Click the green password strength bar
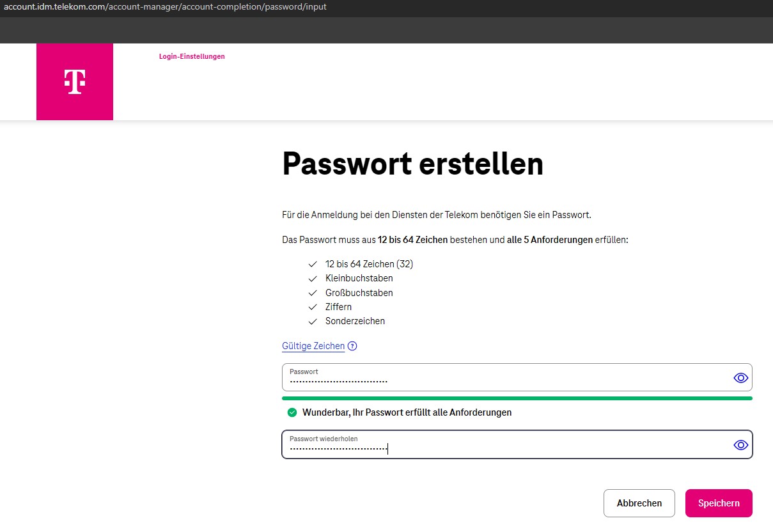 coord(517,398)
